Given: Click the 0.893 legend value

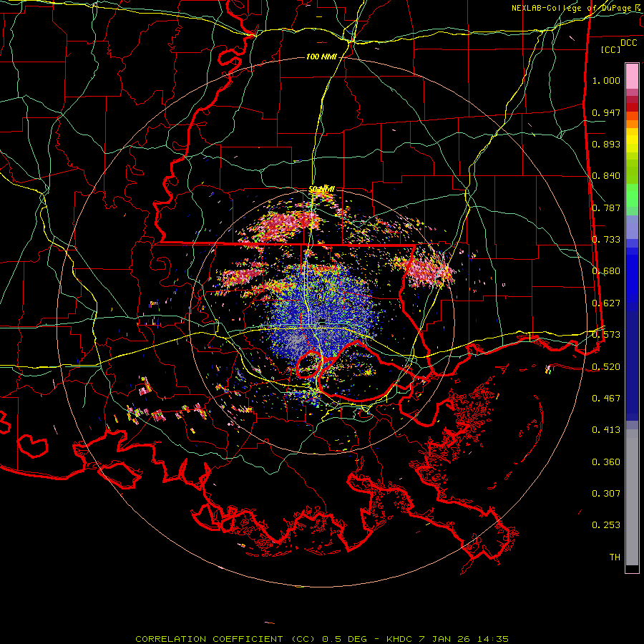Looking at the screenshot, I should point(606,144).
